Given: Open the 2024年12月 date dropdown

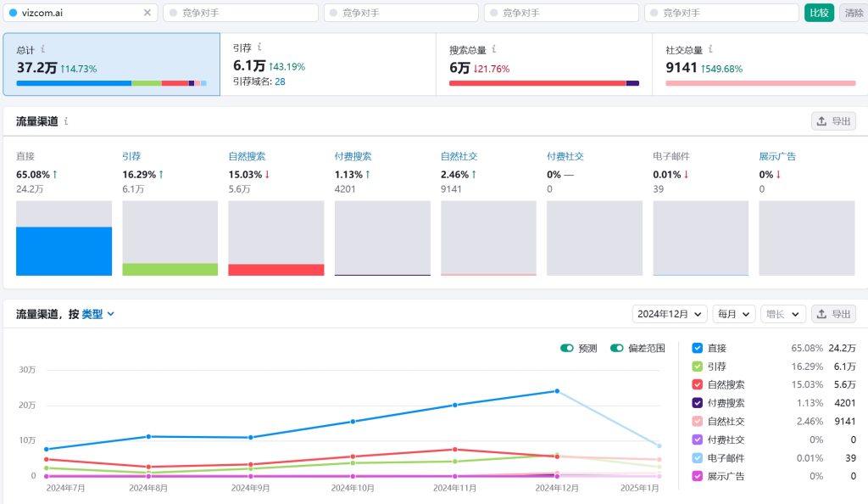Looking at the screenshot, I should click(x=670, y=314).
